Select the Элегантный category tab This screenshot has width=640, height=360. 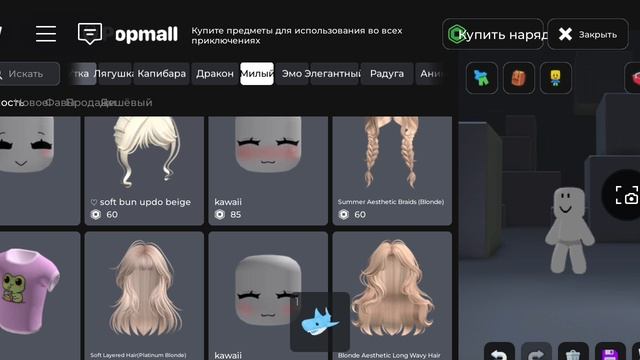point(335,74)
